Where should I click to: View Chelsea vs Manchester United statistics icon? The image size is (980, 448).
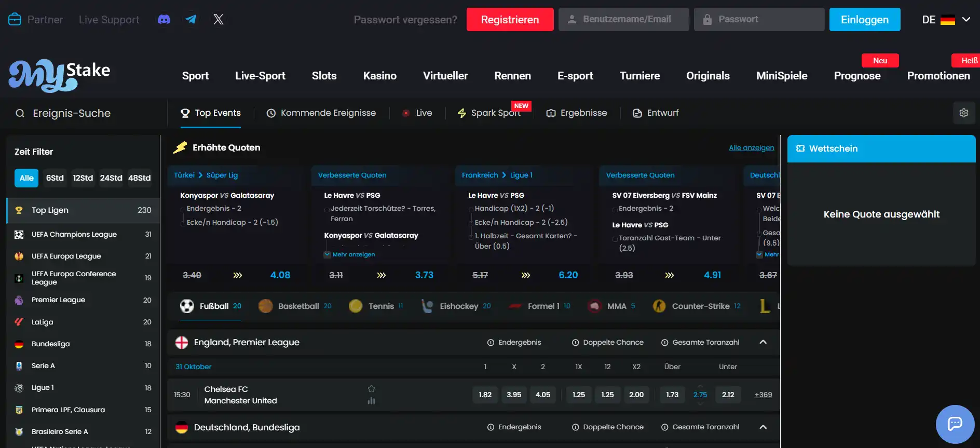(x=372, y=401)
